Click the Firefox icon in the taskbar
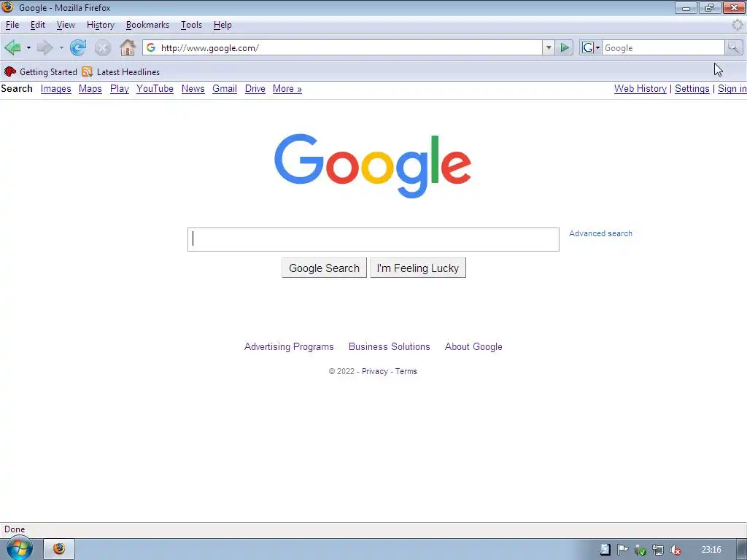Viewport: 747px width, 560px height. coord(59,549)
